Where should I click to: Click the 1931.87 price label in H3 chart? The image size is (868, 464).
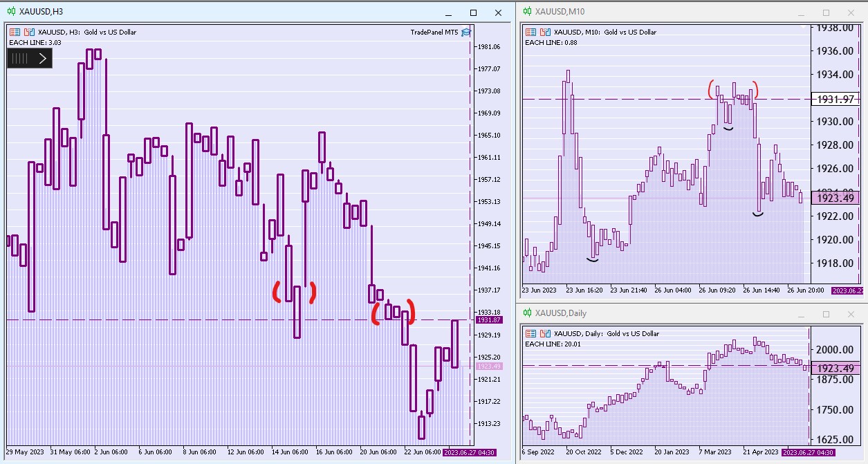(490, 319)
